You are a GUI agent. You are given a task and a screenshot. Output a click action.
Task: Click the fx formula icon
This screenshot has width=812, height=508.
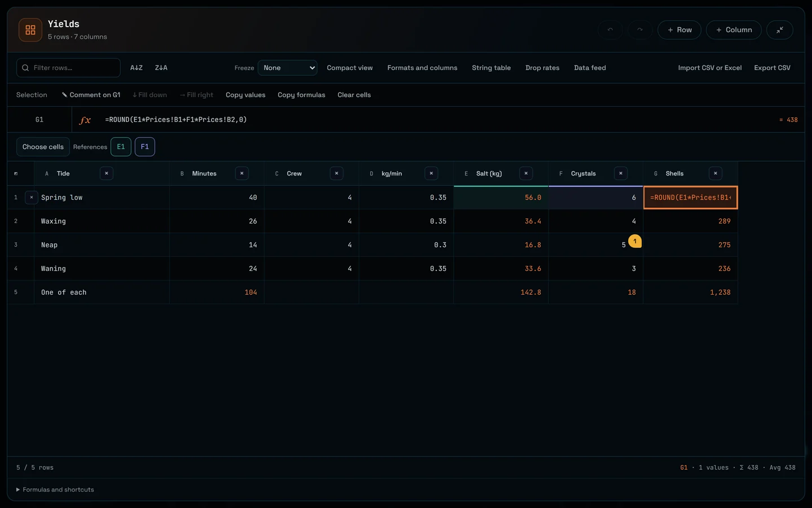(x=85, y=120)
